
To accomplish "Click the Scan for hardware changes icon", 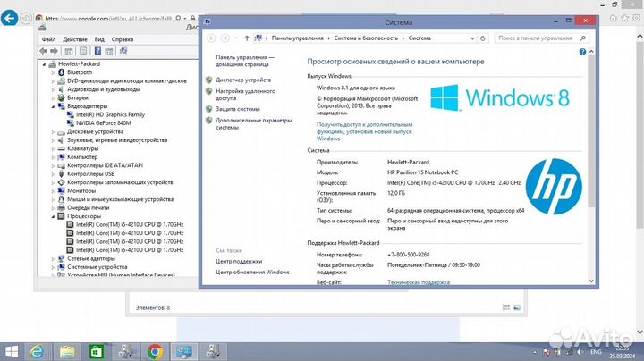I will pos(123,51).
